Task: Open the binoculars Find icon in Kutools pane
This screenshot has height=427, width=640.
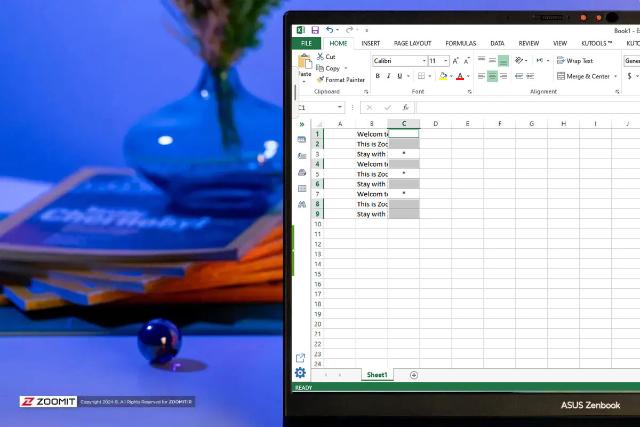Action: pos(302,204)
